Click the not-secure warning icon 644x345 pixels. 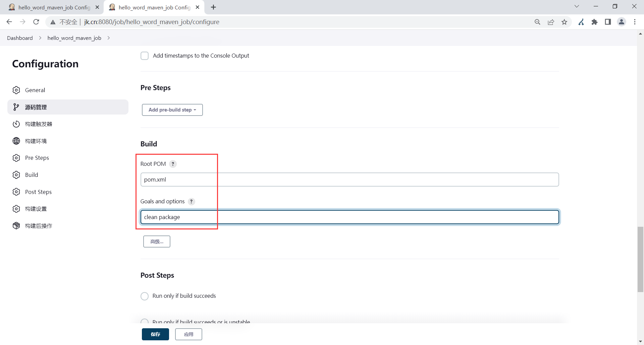coord(53,22)
